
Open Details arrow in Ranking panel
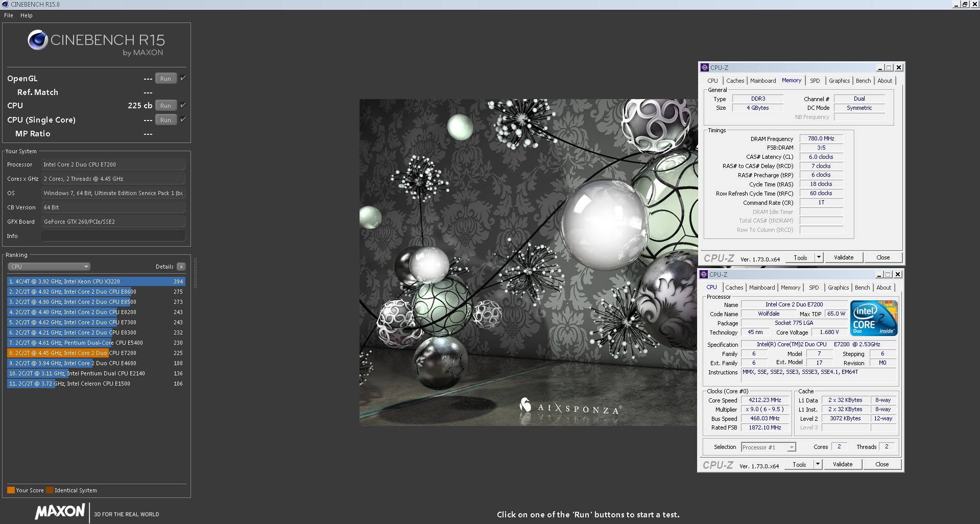click(x=181, y=267)
